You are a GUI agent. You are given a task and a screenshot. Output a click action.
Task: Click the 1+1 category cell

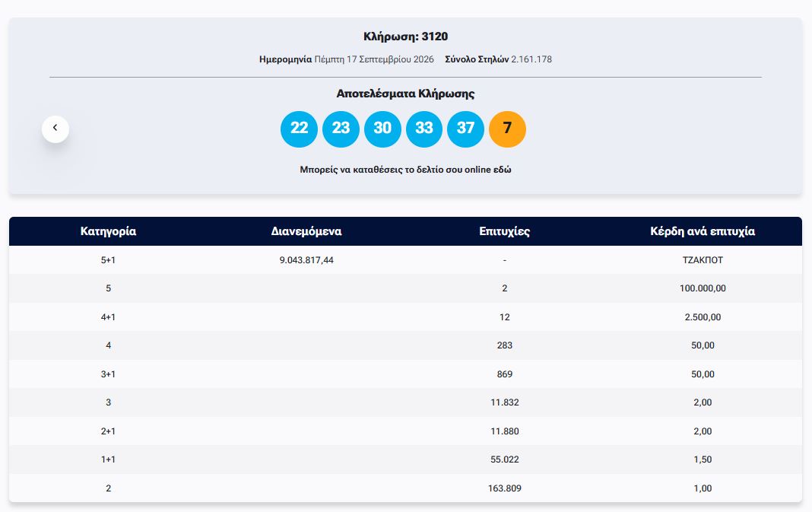pos(108,460)
